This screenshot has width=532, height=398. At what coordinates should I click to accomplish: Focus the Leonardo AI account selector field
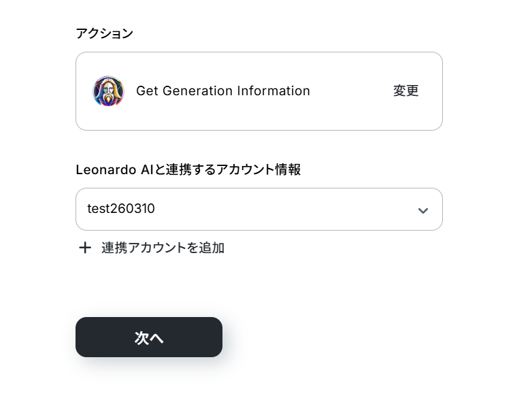259,210
